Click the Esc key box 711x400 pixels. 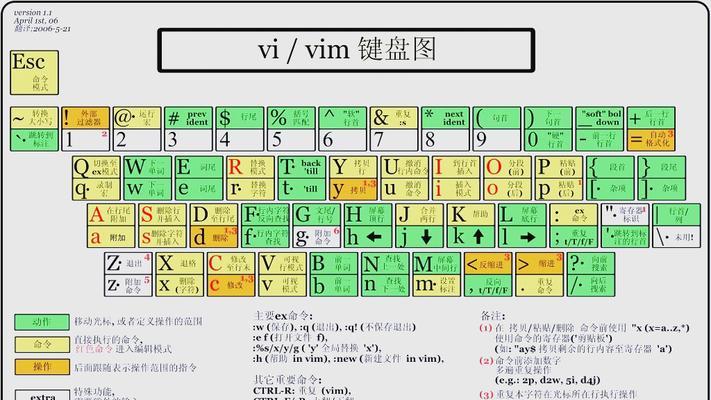pyautogui.click(x=34, y=73)
